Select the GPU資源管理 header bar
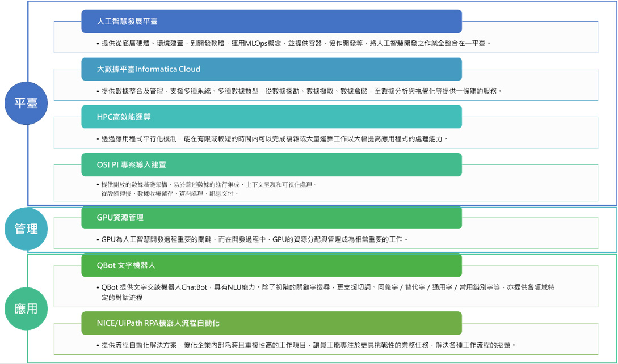The width and height of the screenshot is (618, 364). pos(272,218)
